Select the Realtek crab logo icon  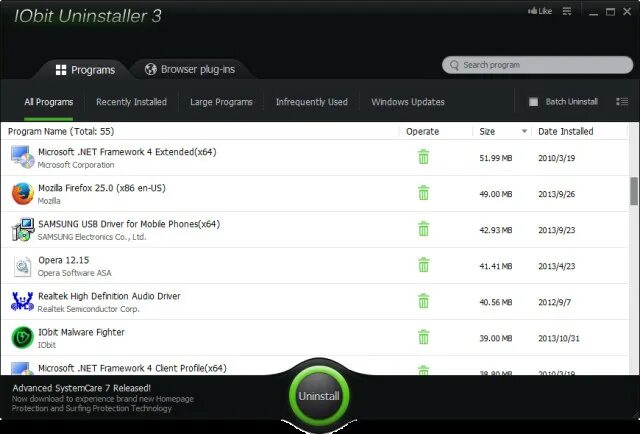(x=22, y=301)
